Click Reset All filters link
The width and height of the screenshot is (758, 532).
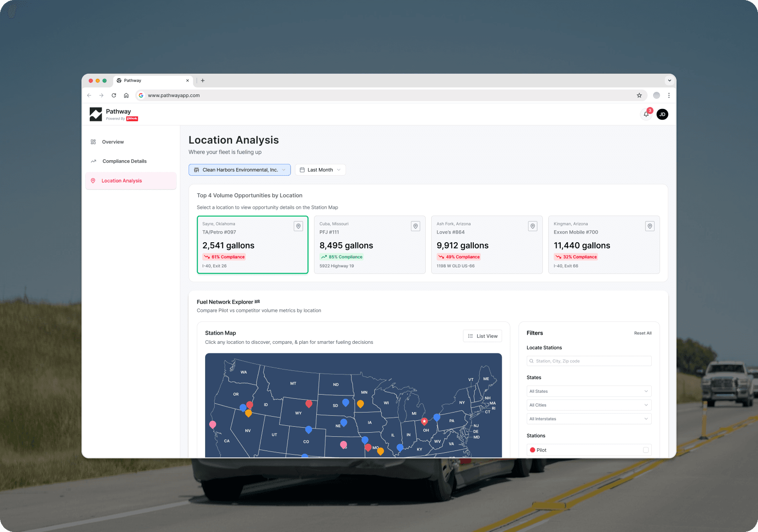pyautogui.click(x=643, y=333)
